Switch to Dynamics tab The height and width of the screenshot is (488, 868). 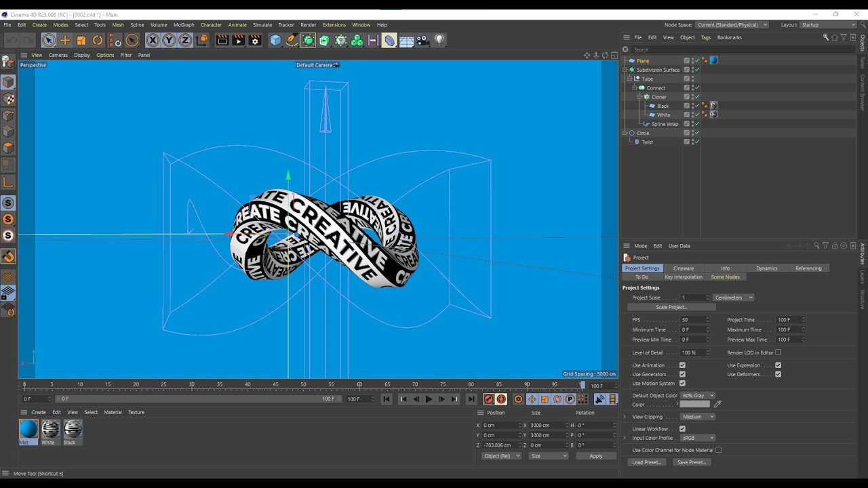767,268
